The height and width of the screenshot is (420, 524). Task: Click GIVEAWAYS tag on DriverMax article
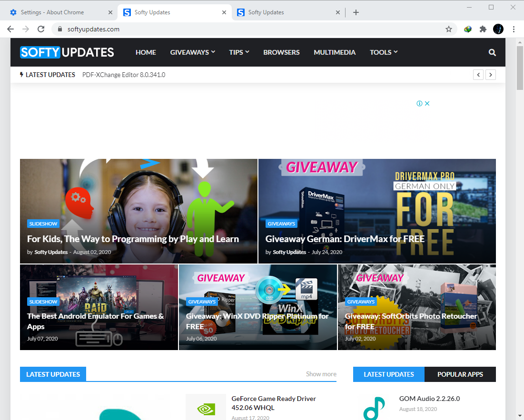coord(281,224)
